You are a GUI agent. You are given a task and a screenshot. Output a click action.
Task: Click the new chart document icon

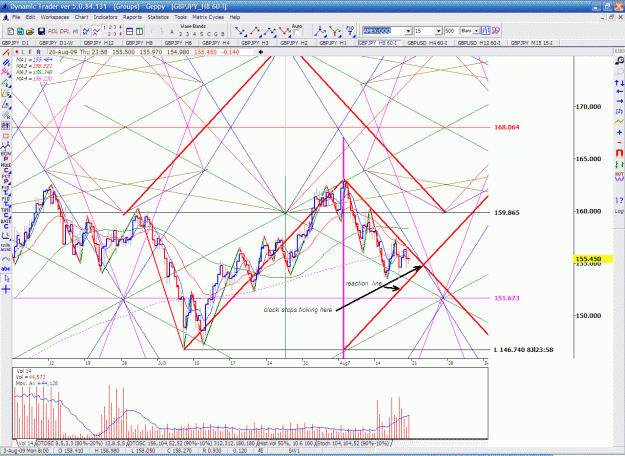pyautogui.click(x=11, y=31)
